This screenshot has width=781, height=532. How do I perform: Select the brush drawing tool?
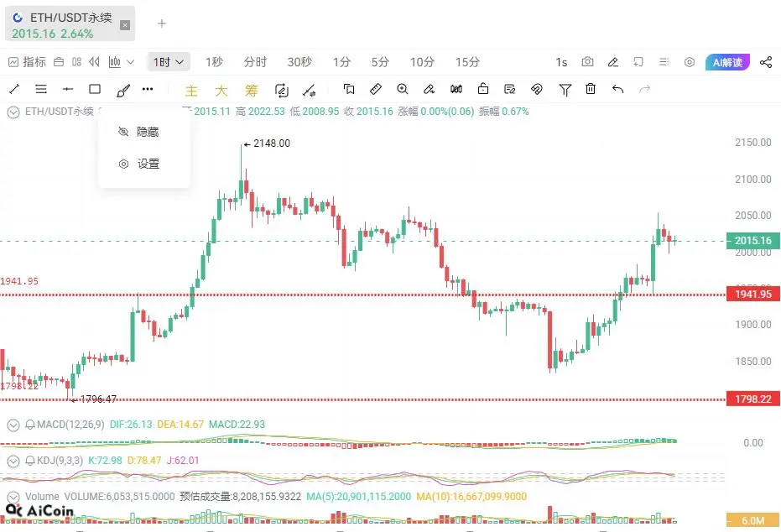(122, 90)
